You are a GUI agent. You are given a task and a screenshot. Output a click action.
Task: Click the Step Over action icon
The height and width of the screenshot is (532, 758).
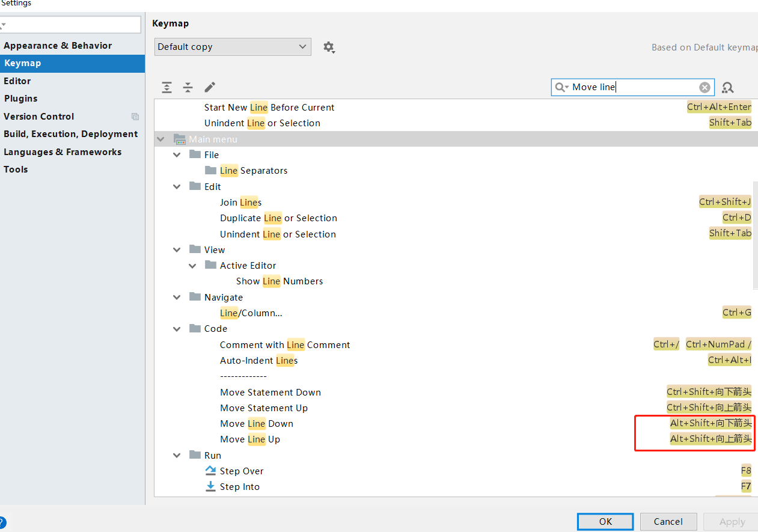click(x=210, y=471)
